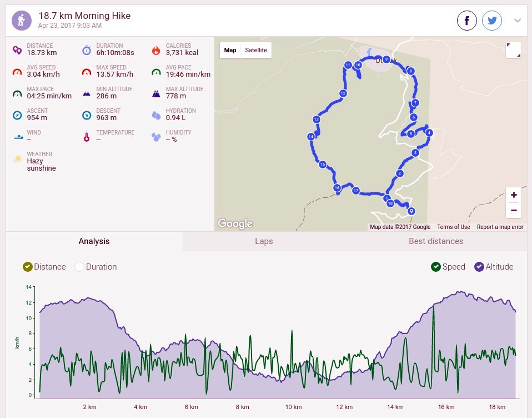Click the date Apr 23, 2017 9:03 AM

[x=69, y=26]
